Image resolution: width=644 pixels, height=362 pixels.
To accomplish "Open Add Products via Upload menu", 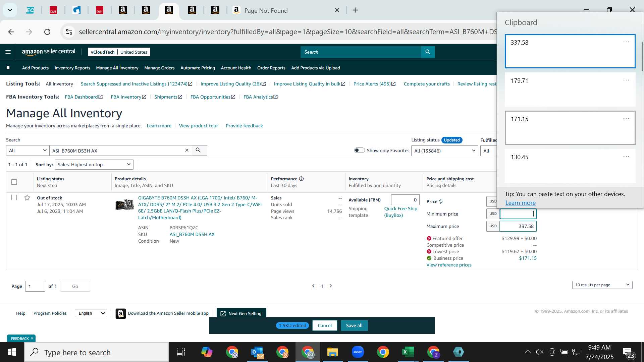I will coord(315,68).
